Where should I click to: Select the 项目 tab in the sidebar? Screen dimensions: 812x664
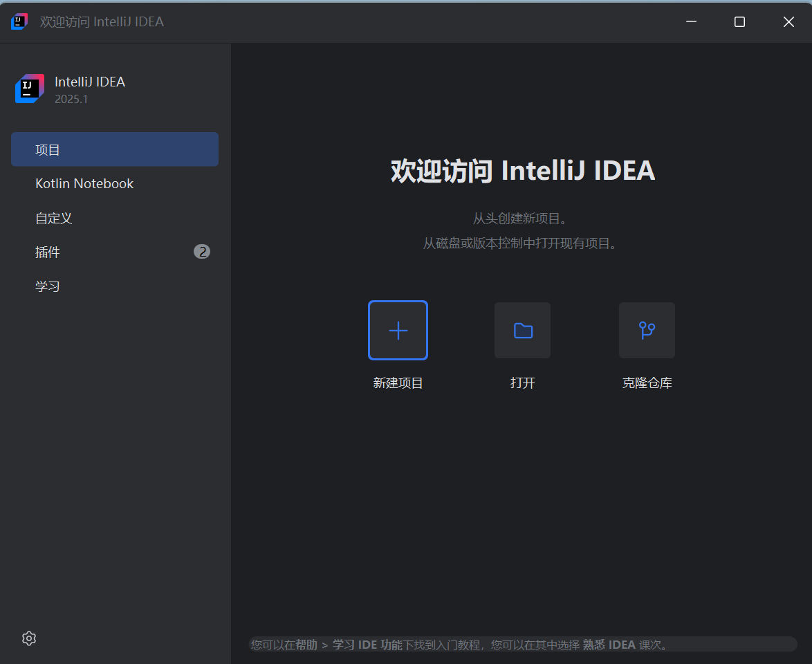(114, 149)
